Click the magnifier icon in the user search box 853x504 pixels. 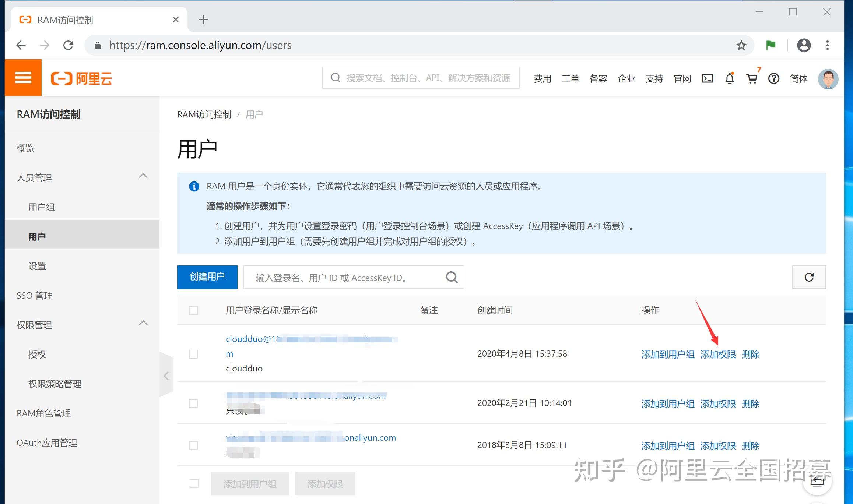452,277
